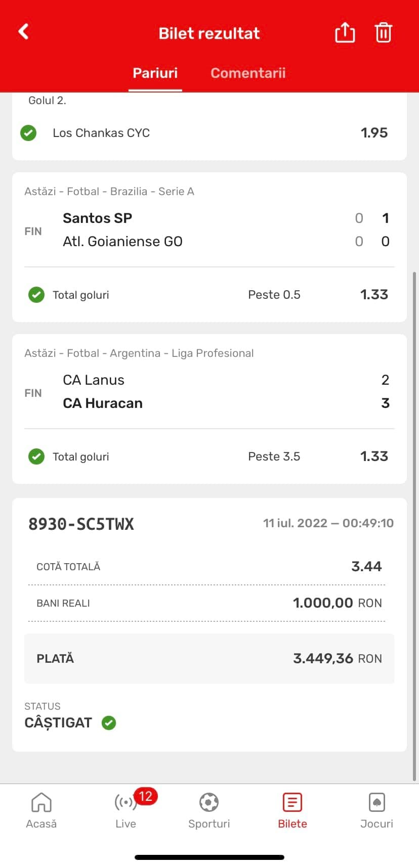Viewport: 419px width, 868px height.
Task: Tap the share ticket icon
Action: tap(345, 33)
